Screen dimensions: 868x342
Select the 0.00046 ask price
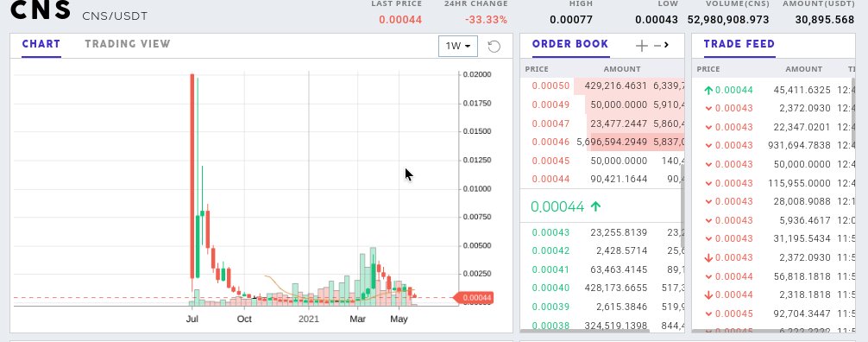pyautogui.click(x=550, y=142)
